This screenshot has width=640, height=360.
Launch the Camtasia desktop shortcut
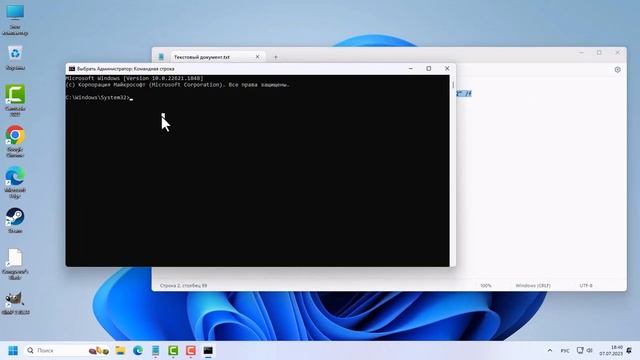[x=15, y=100]
